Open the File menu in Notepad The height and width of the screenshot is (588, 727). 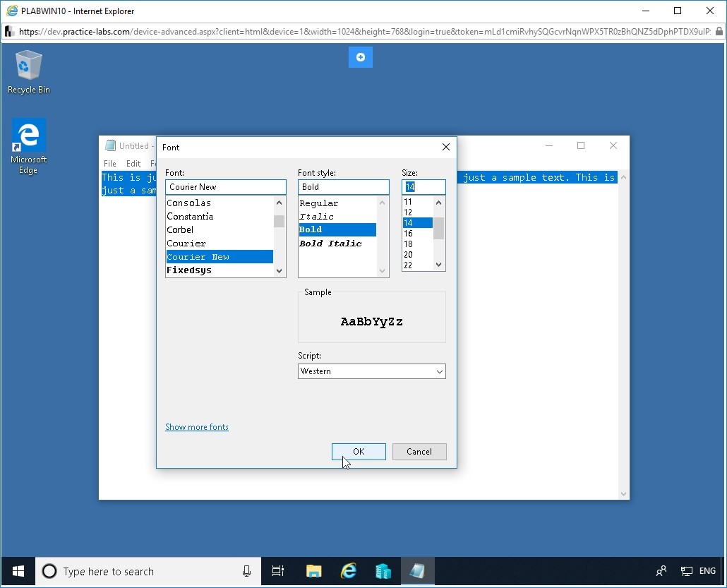(110, 164)
